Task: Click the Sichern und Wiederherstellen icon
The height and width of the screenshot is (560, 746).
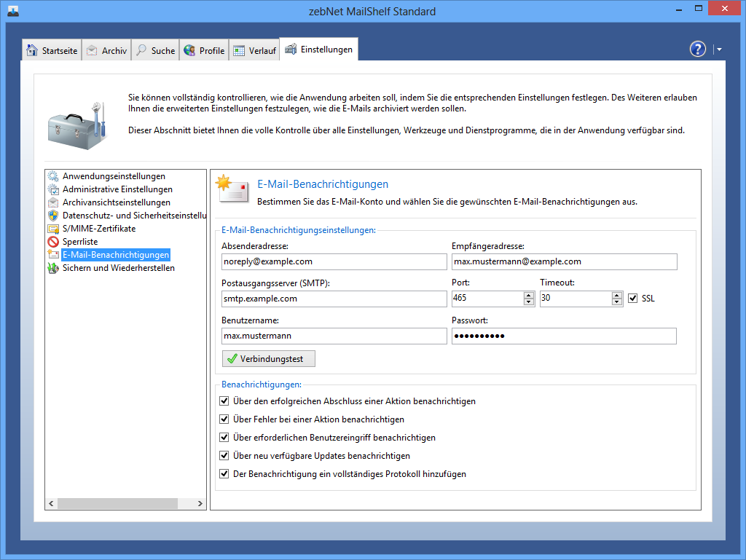Action: [x=53, y=268]
